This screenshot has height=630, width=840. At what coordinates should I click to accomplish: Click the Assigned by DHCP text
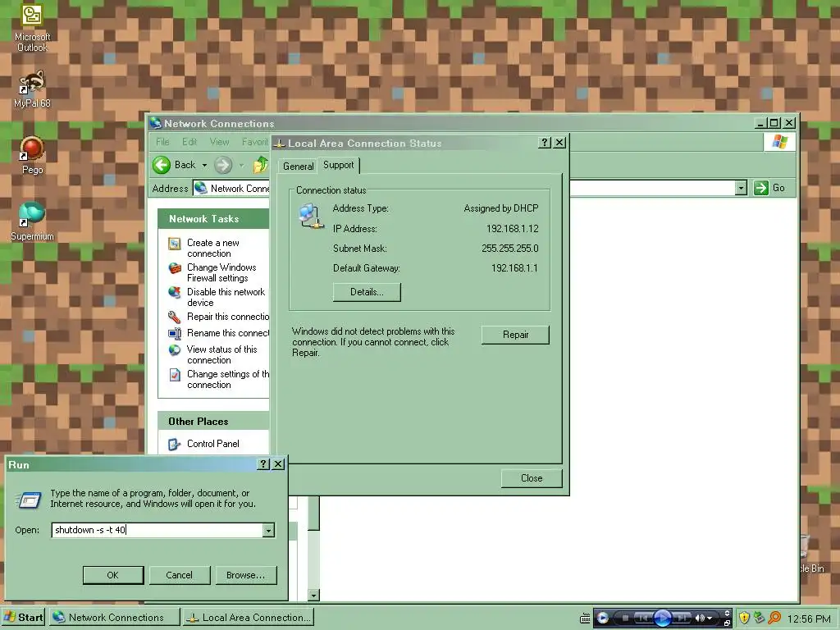pyautogui.click(x=501, y=208)
